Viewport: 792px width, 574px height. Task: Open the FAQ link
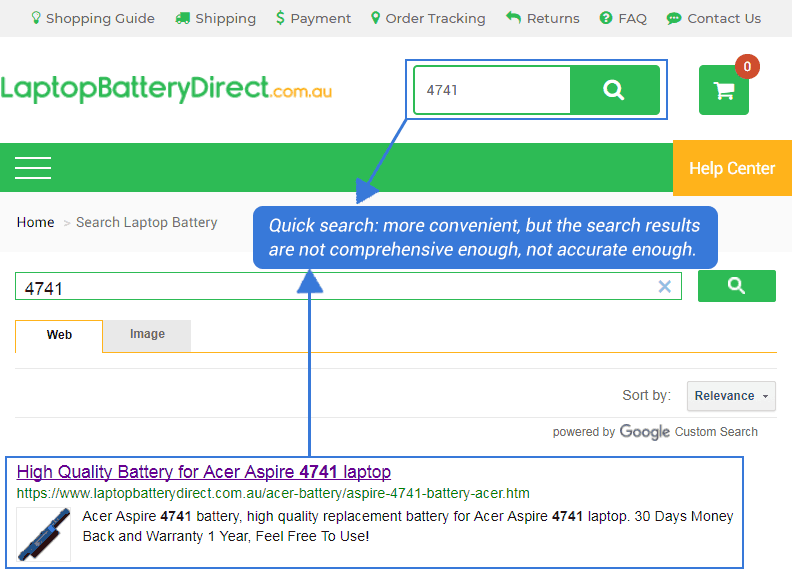click(623, 19)
